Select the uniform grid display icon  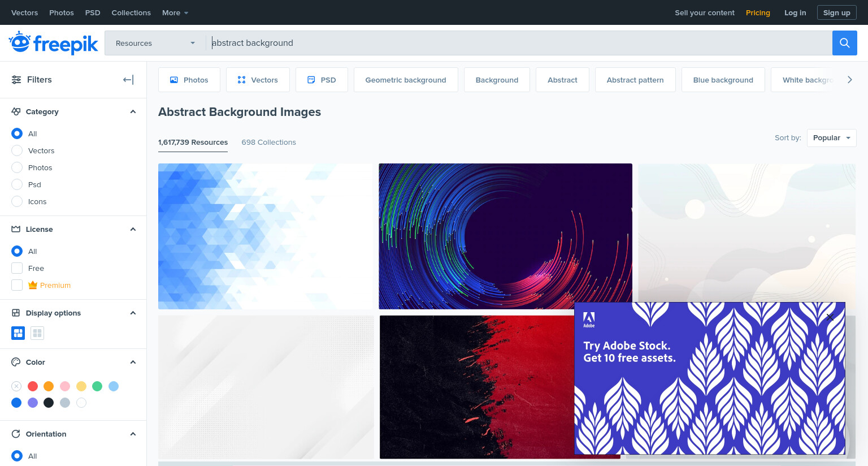pos(37,333)
